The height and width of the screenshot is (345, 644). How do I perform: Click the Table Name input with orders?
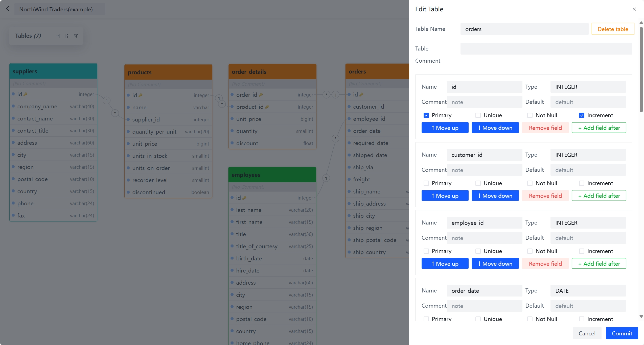coord(524,29)
